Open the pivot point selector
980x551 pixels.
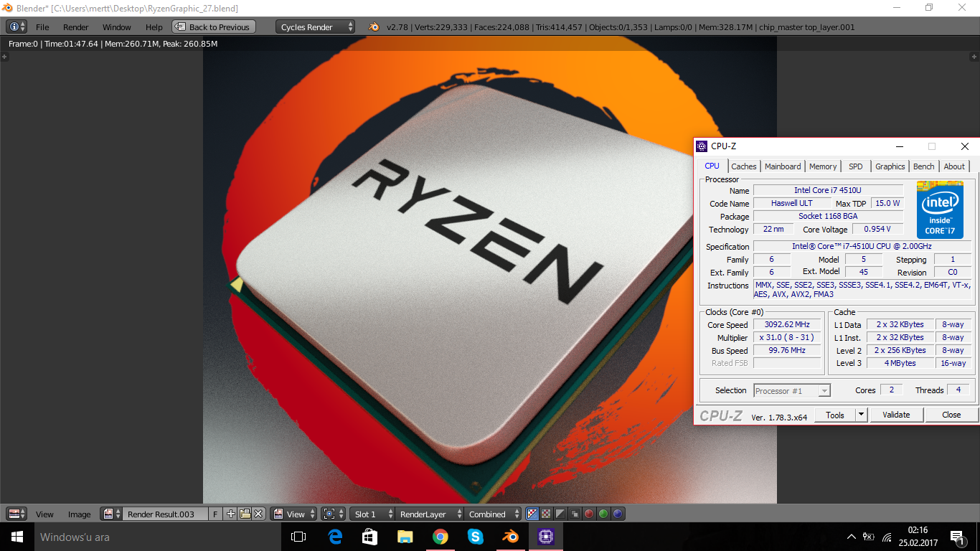[333, 514]
